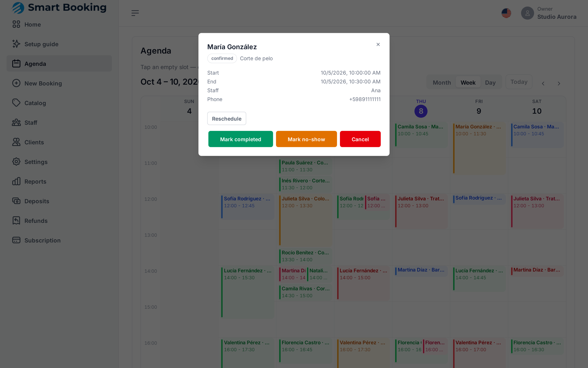
Task: Click the red Cancel button
Action: (x=360, y=139)
